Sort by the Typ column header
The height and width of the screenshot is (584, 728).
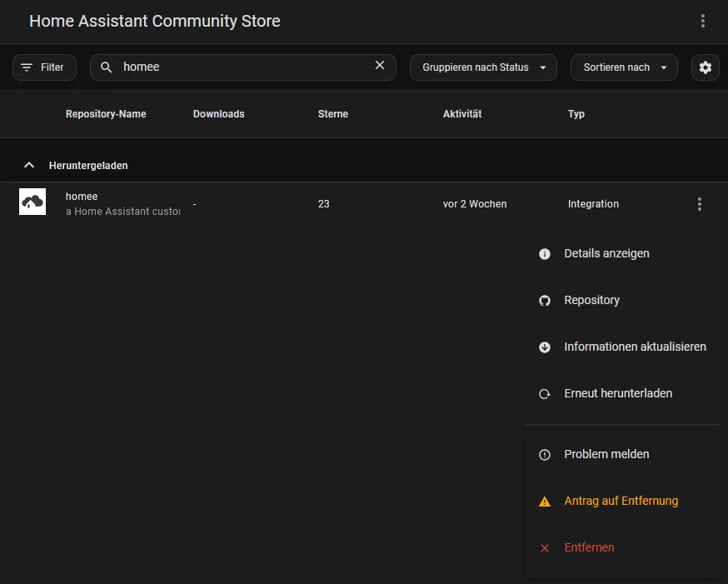pyautogui.click(x=576, y=114)
